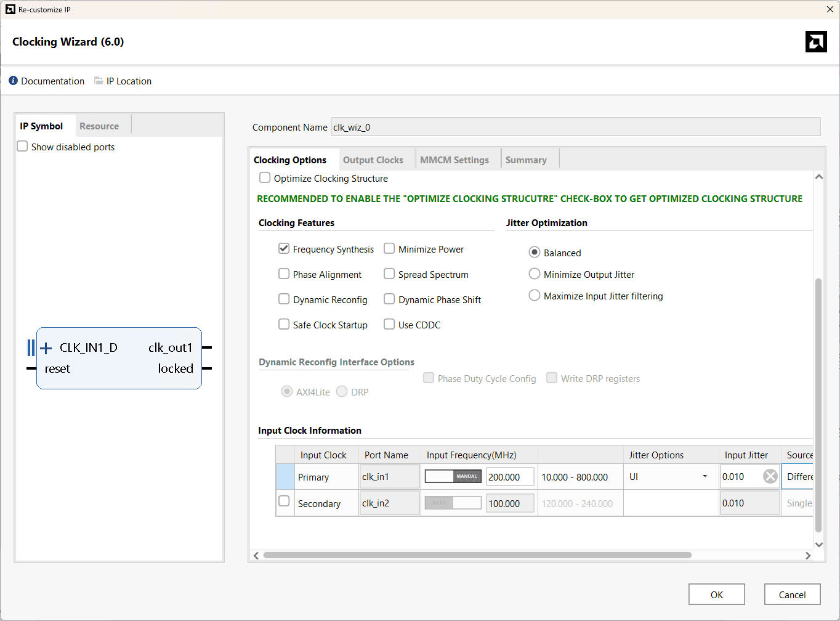840x621 pixels.
Task: Click scroll down arrow on vertical scrollbar
Action: (x=818, y=544)
